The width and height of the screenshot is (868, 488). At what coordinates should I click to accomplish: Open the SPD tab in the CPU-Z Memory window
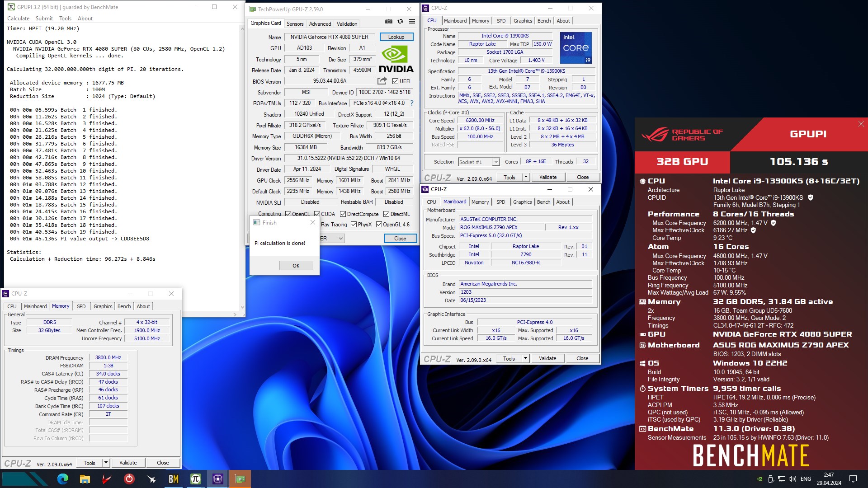pos(81,306)
